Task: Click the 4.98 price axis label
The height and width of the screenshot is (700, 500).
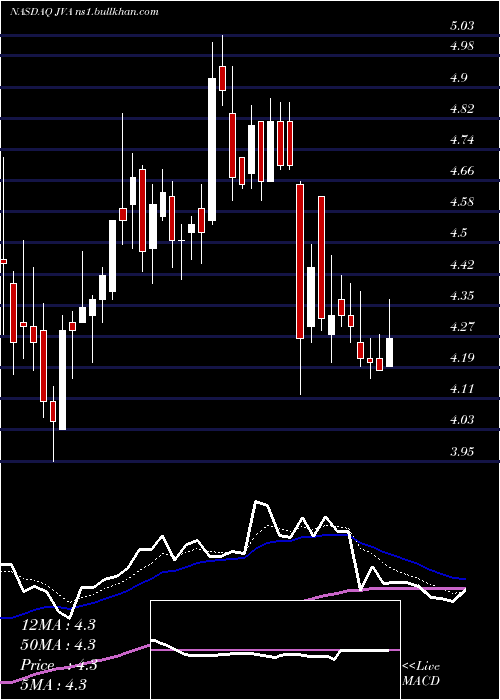Action: pos(462,46)
